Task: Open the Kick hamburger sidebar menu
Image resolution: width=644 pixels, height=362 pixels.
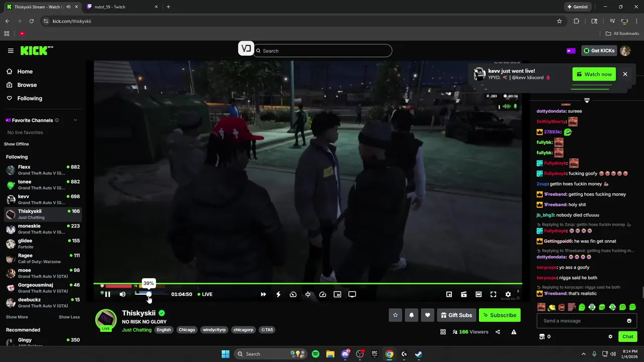Action: pyautogui.click(x=11, y=51)
